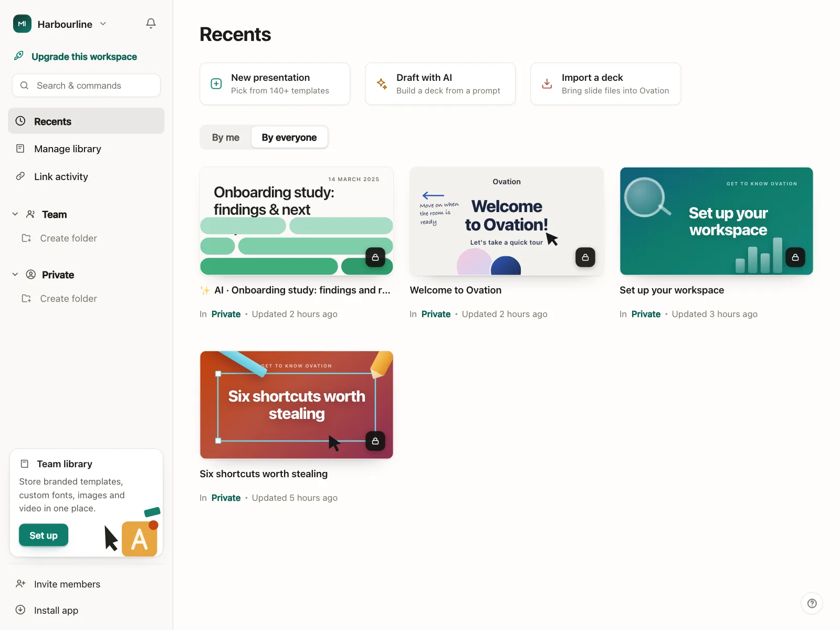Click the 'Recents' page heading

[x=235, y=35]
